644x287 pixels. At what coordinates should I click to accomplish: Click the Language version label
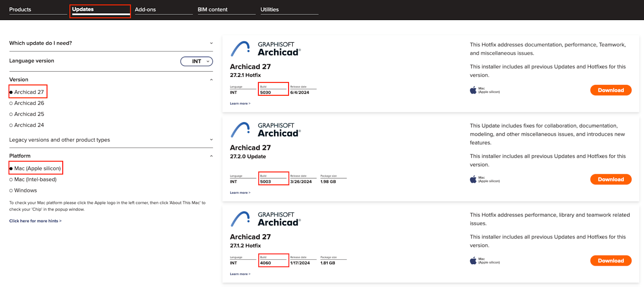coord(31,61)
